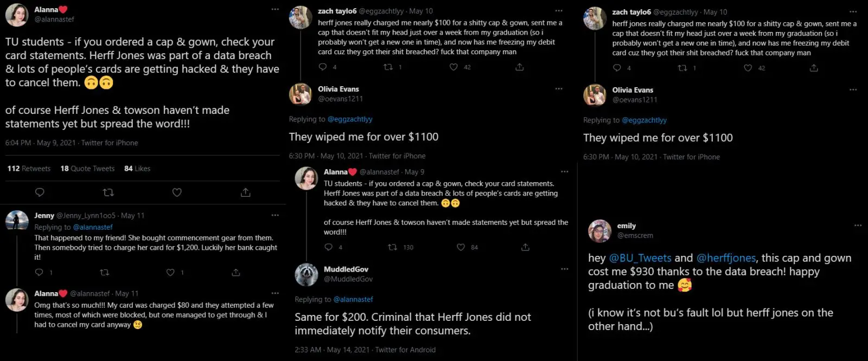Image resolution: width=868 pixels, height=361 pixels.
Task: Like zach taylo6's middle column tweet
Action: pyautogui.click(x=454, y=67)
